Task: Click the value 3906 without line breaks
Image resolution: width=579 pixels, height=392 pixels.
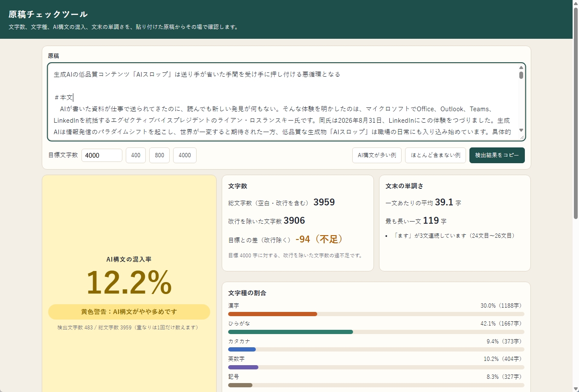Action: click(294, 220)
